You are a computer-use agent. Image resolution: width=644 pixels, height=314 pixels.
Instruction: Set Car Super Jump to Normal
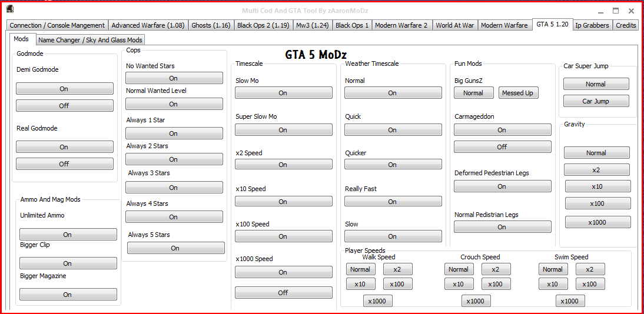tap(596, 83)
